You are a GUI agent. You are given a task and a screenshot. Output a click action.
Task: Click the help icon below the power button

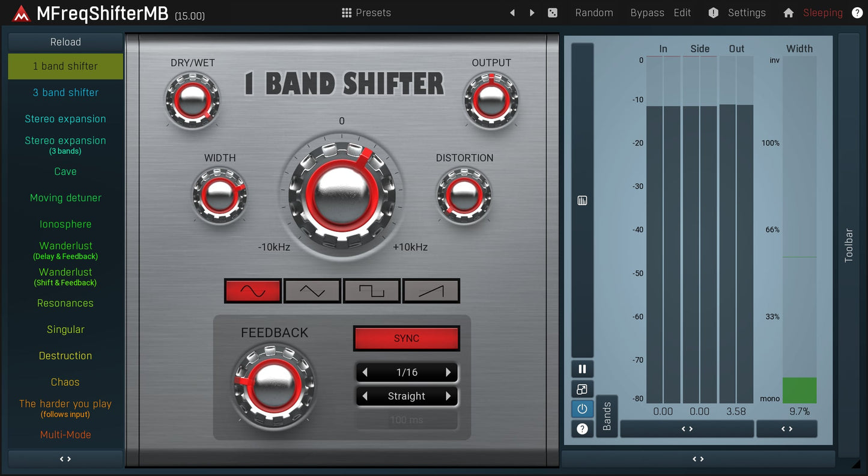point(581,429)
